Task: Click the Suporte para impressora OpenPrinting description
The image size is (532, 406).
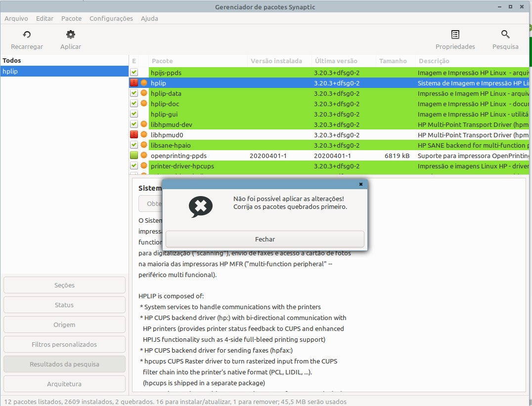Action: 473,156
